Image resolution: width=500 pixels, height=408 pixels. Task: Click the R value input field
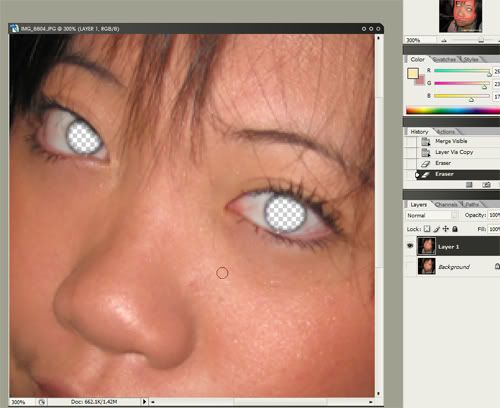497,71
